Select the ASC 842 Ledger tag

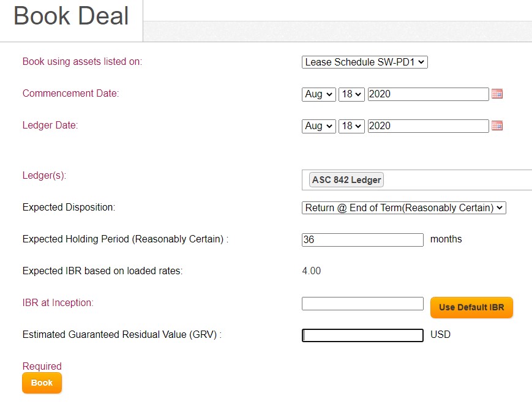pyautogui.click(x=347, y=180)
